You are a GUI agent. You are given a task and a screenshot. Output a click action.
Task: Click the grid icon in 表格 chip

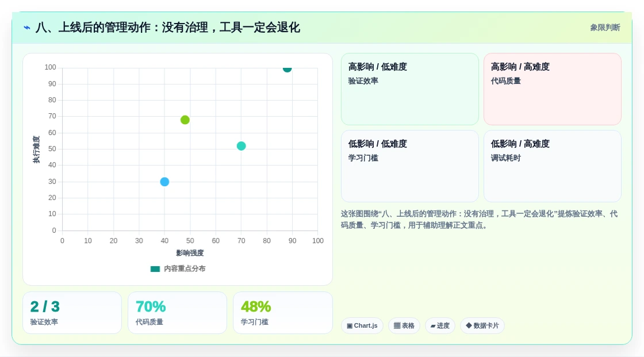(x=397, y=326)
